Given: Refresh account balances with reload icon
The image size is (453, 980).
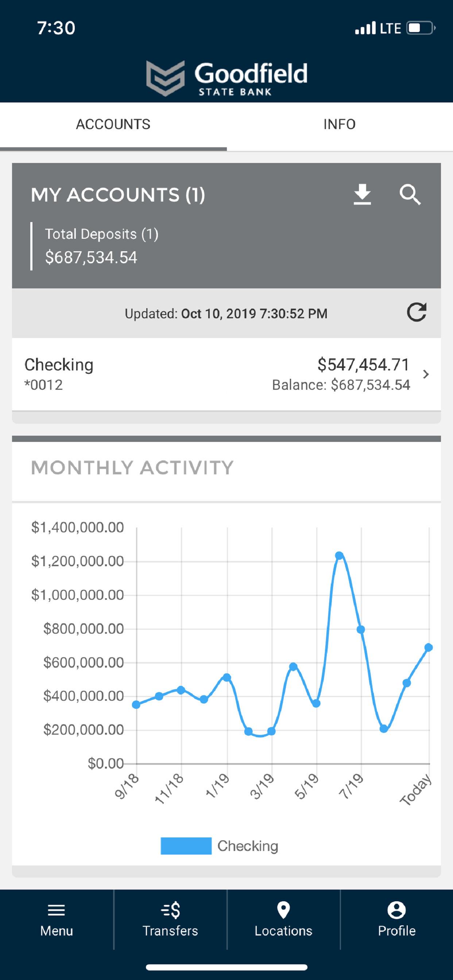Looking at the screenshot, I should click(x=417, y=313).
